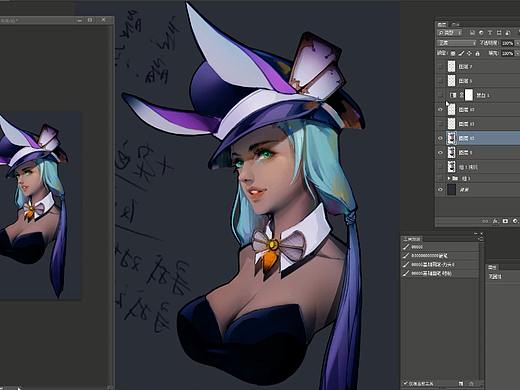
Task: Click the new adjustment layer icon
Action: 515,221
